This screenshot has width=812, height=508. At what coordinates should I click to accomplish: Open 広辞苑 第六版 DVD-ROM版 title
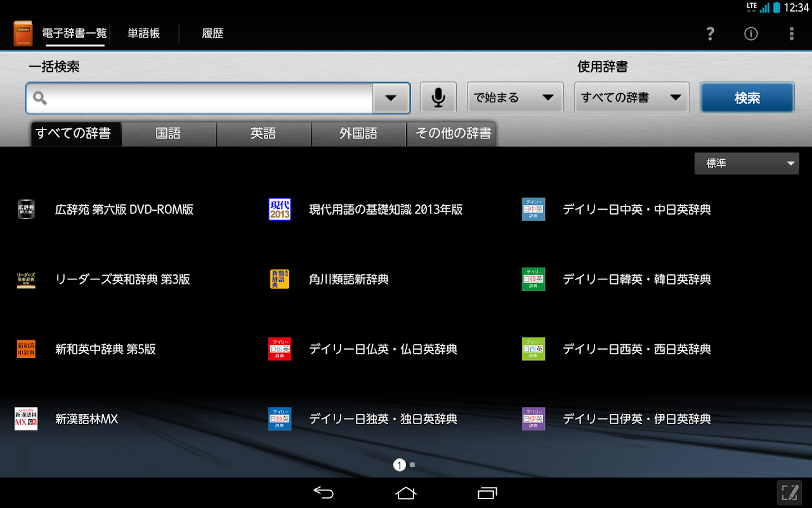tap(124, 210)
